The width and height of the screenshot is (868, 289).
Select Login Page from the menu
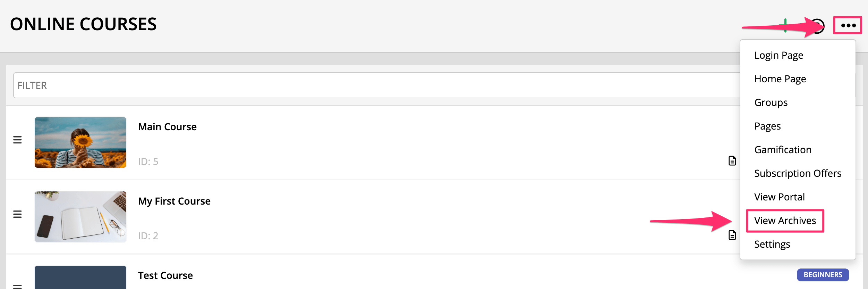coord(778,55)
